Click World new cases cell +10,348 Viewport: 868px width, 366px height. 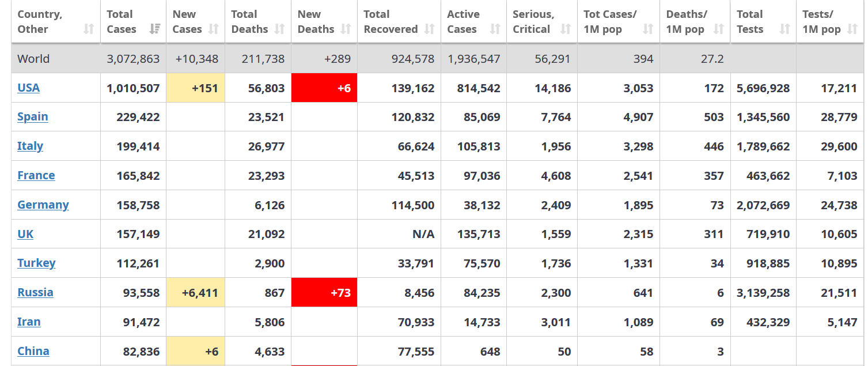(x=196, y=59)
